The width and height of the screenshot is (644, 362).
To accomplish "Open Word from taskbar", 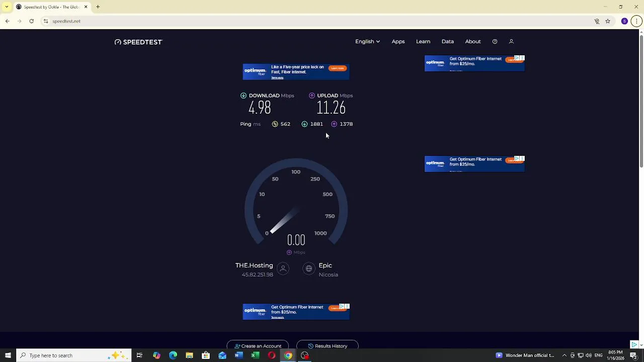I will pyautogui.click(x=239, y=355).
